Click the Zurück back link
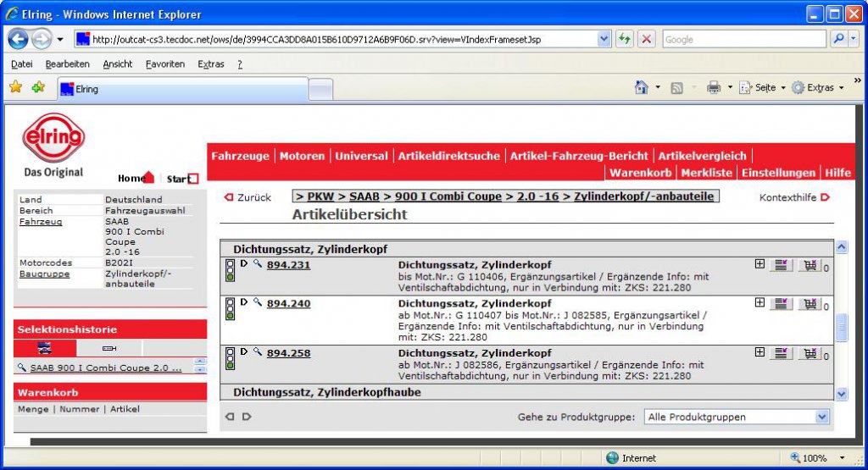868x470 pixels. tap(248, 197)
